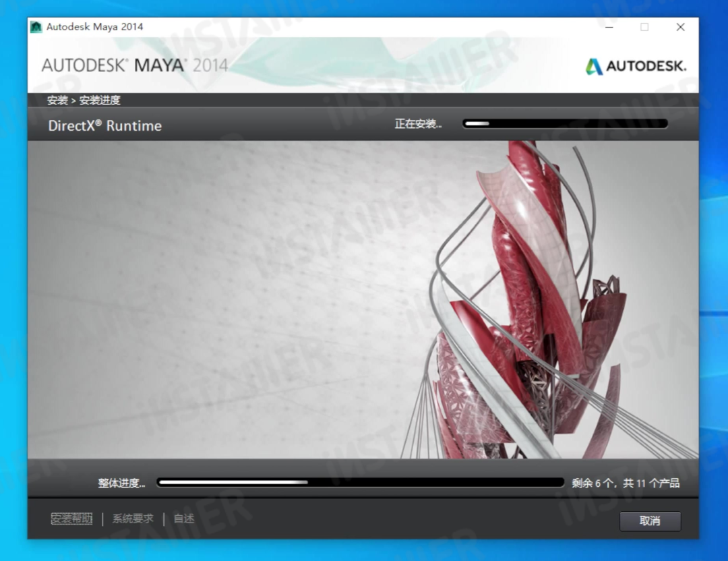The image size is (728, 561).
Task: Open the 安装帮助 installation help link
Action: pyautogui.click(x=71, y=519)
